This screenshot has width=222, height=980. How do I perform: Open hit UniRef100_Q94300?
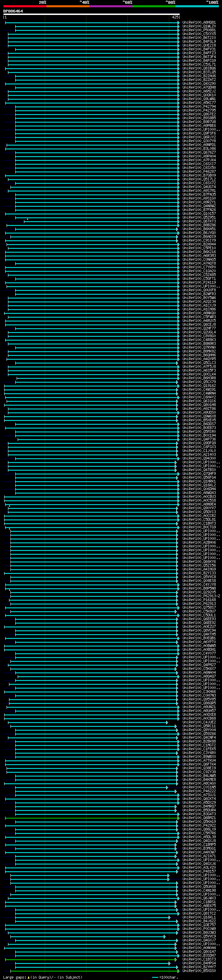tap(199, 459)
